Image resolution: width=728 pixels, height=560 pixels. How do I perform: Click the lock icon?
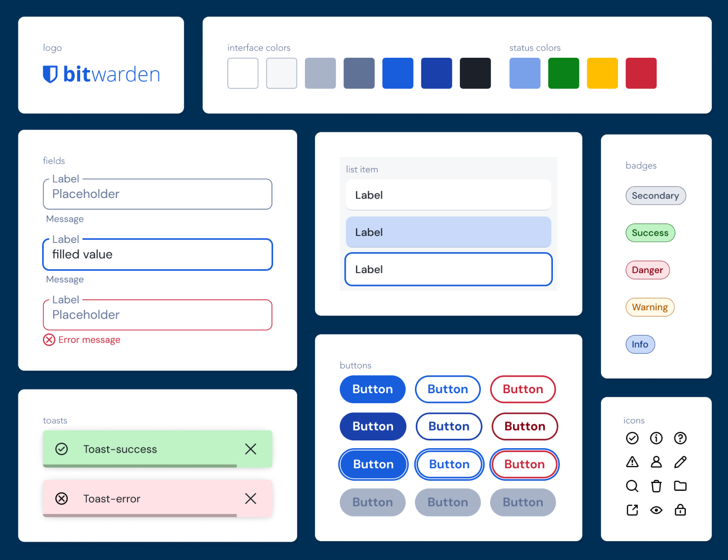point(680,510)
